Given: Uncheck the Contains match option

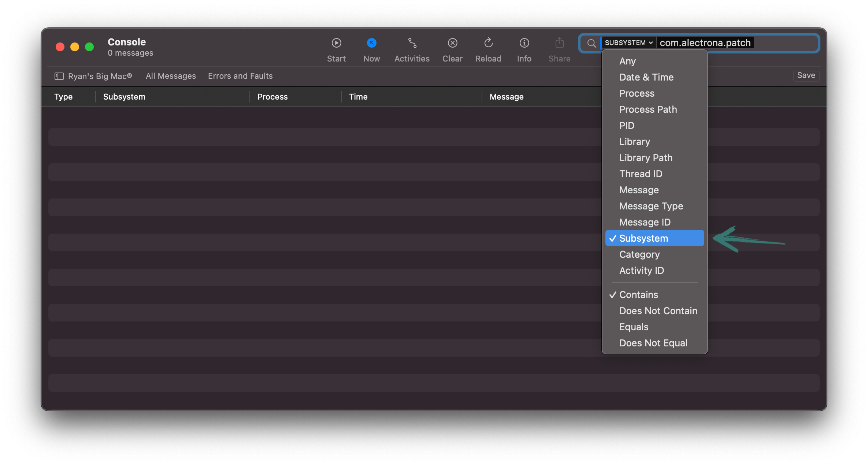Looking at the screenshot, I should click(x=638, y=294).
